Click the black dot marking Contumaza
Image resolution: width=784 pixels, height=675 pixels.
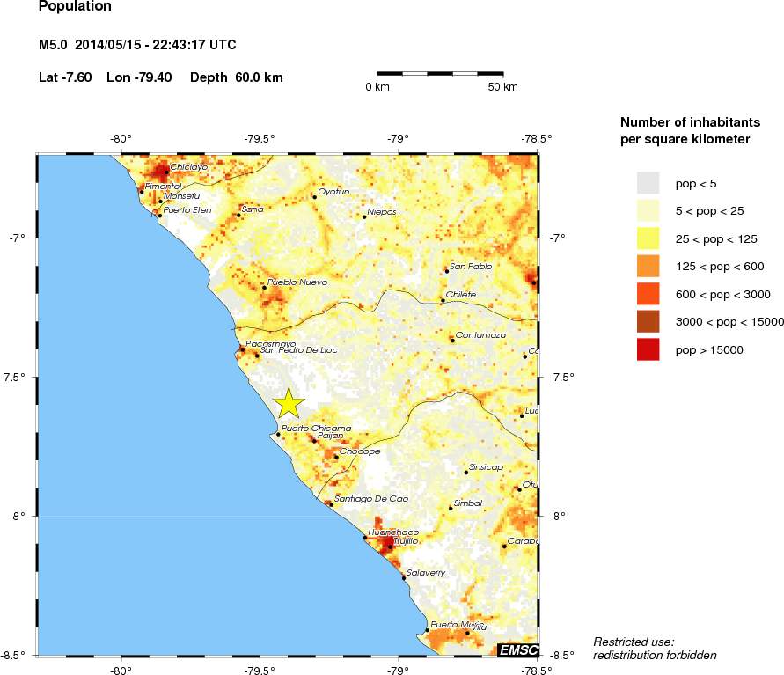(x=452, y=341)
